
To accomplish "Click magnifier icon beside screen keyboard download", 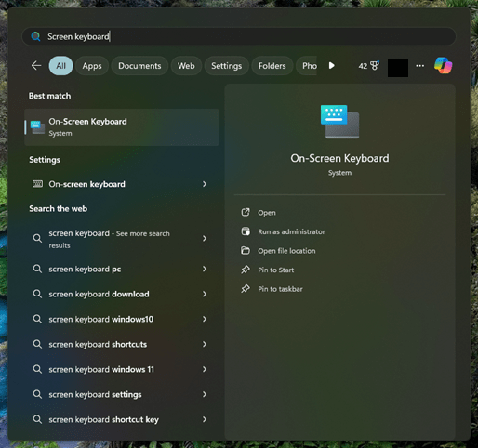I will pyautogui.click(x=37, y=294).
